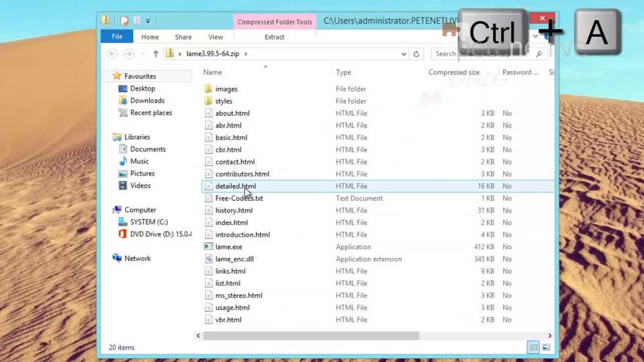Select Free-Codecs.txt file icon

pos(209,198)
